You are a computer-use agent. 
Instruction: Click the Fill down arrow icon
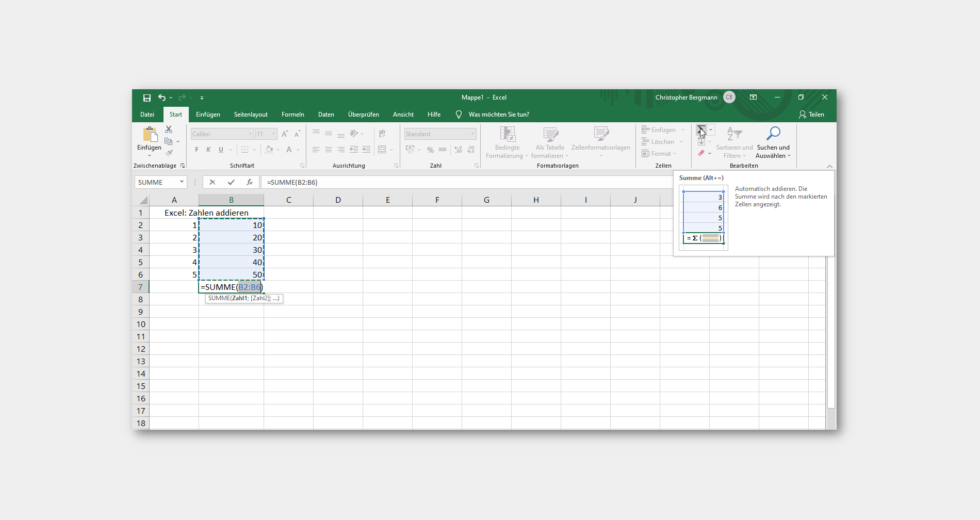pos(701,141)
